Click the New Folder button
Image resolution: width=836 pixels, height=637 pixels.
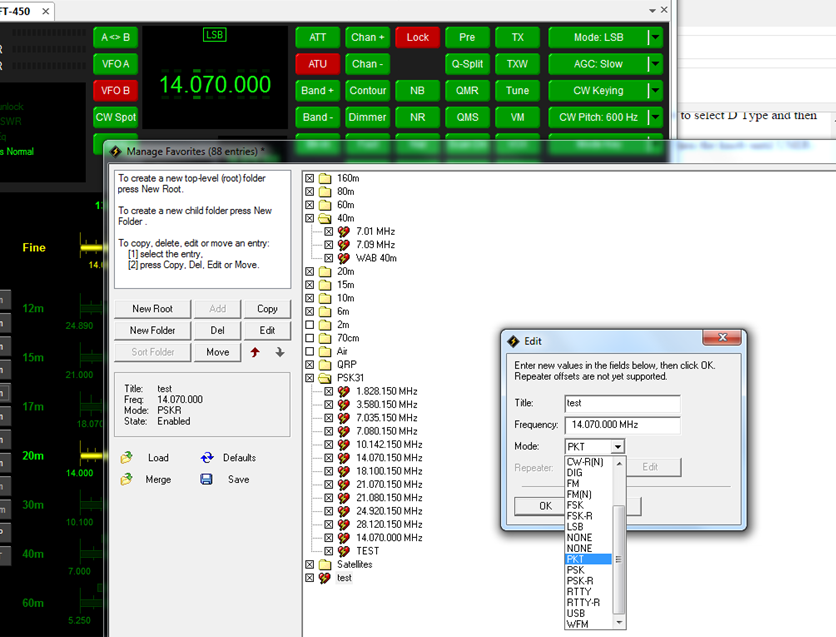(152, 330)
